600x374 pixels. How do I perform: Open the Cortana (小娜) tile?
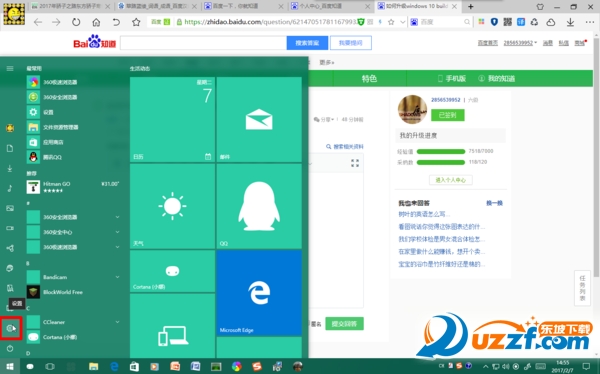click(172, 271)
